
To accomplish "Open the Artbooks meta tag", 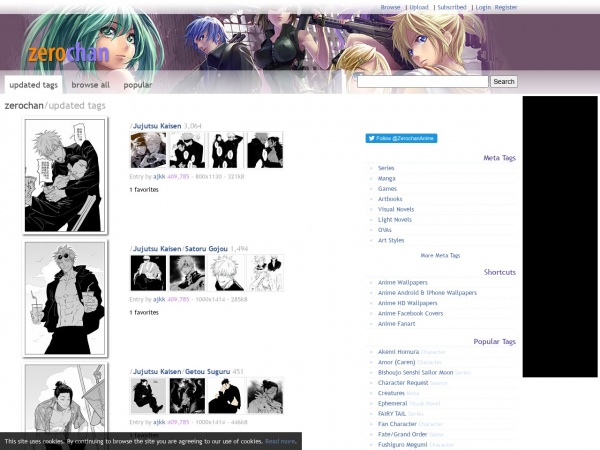I will [x=390, y=199].
